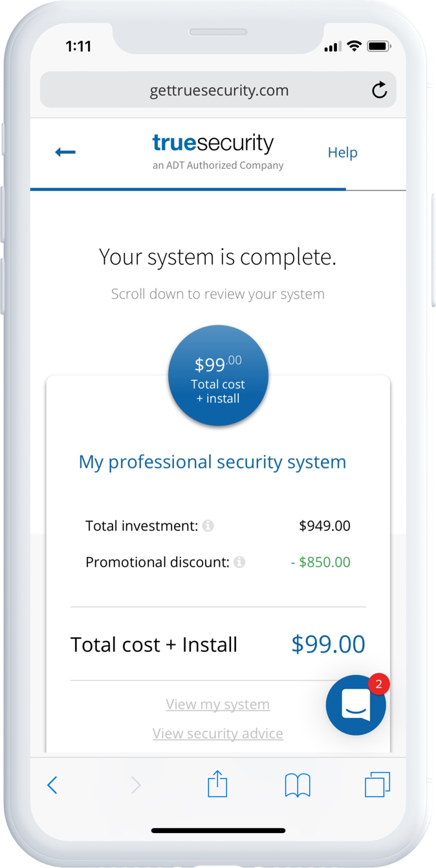
Task: Tap the gettruesecurity.com address field
Action: point(219,91)
